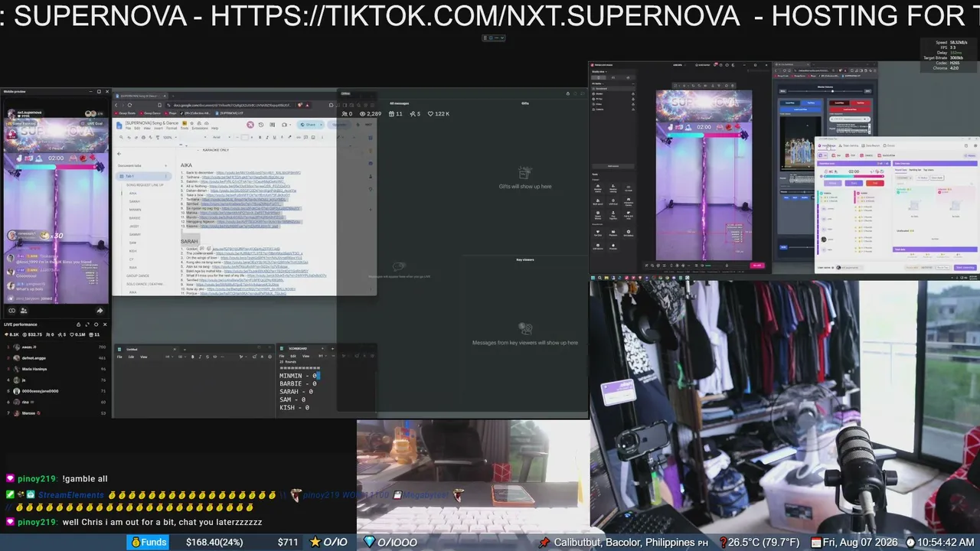Open the Google Docs home logo
Screen dimensions: 980x551
120,126
